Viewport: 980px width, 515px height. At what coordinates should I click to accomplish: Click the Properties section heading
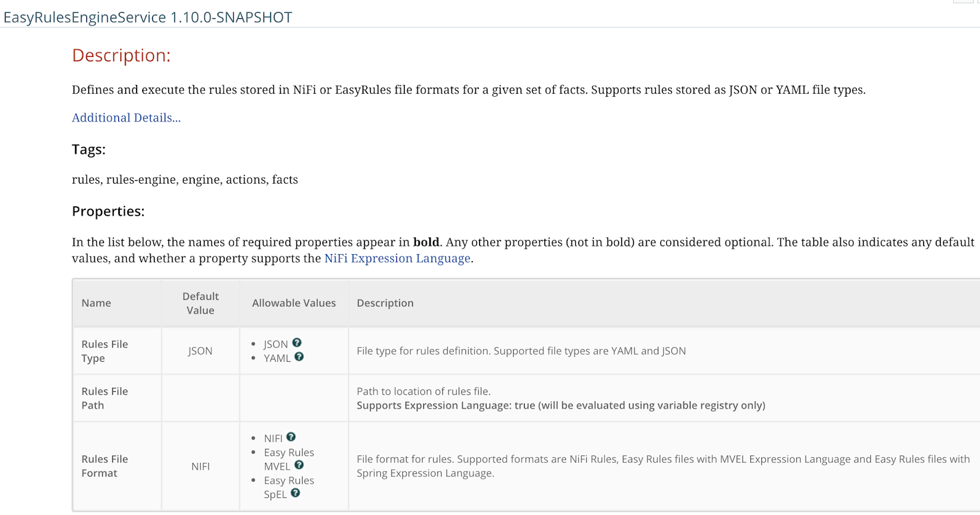click(x=108, y=211)
